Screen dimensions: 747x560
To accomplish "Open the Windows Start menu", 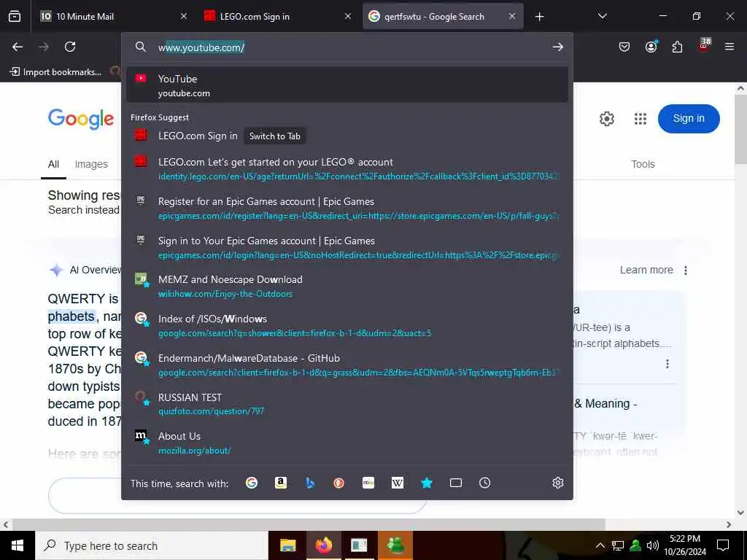I will (x=18, y=545).
